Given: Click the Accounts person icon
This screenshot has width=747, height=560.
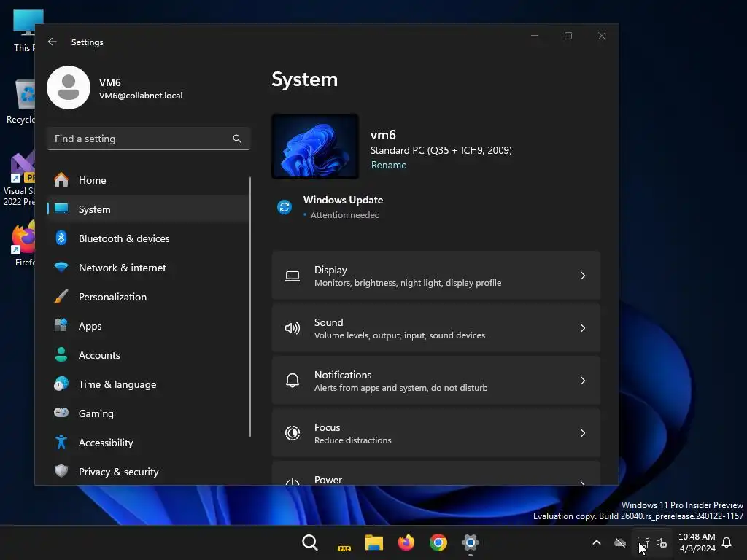Looking at the screenshot, I should [61, 355].
